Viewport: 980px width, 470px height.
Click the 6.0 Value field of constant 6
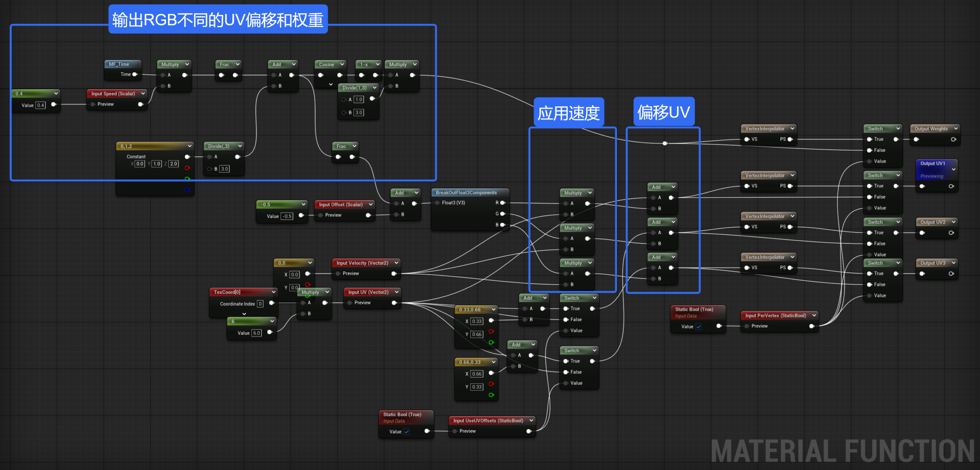pyautogui.click(x=256, y=333)
